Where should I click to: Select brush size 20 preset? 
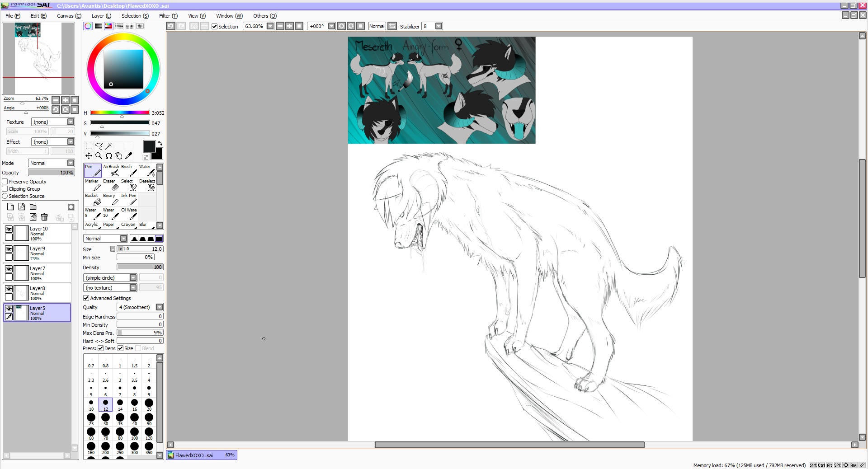point(149,404)
